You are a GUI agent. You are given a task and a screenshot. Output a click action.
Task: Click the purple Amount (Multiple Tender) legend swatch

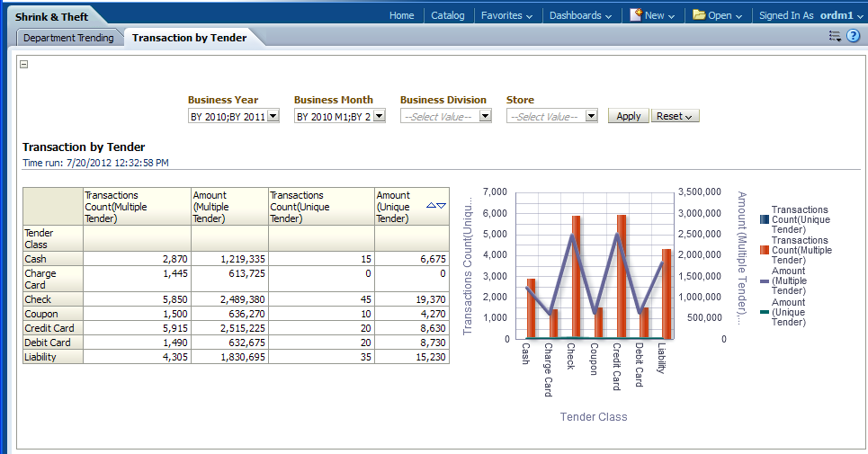(765, 280)
